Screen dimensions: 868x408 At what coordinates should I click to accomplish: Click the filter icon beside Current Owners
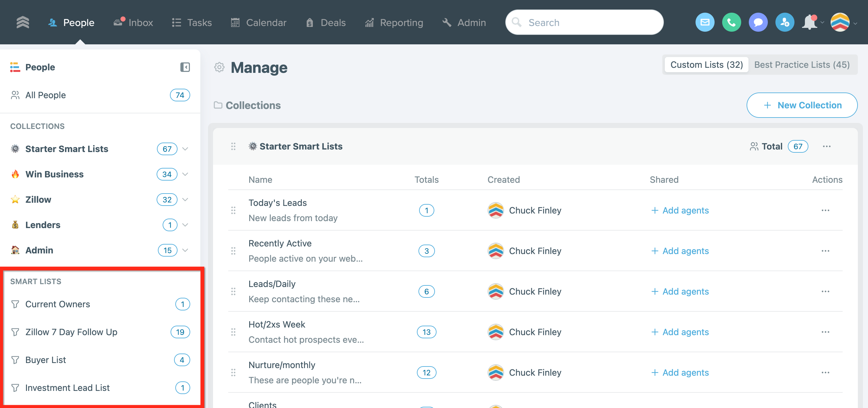[15, 304]
